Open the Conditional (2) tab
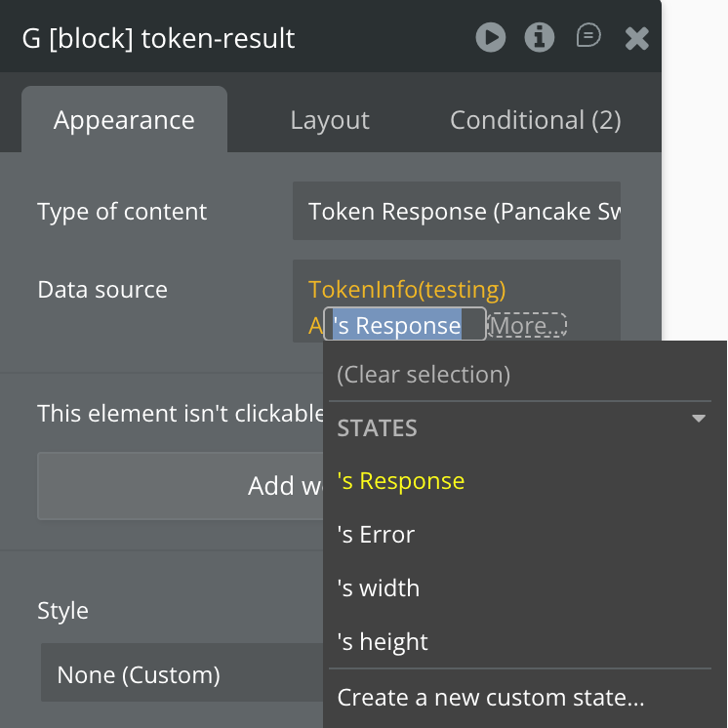Screen dimensions: 728x728 [x=535, y=120]
